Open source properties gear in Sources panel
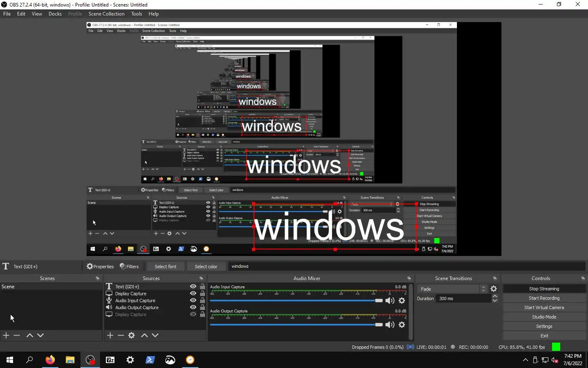This screenshot has height=368, width=588. [x=131, y=335]
